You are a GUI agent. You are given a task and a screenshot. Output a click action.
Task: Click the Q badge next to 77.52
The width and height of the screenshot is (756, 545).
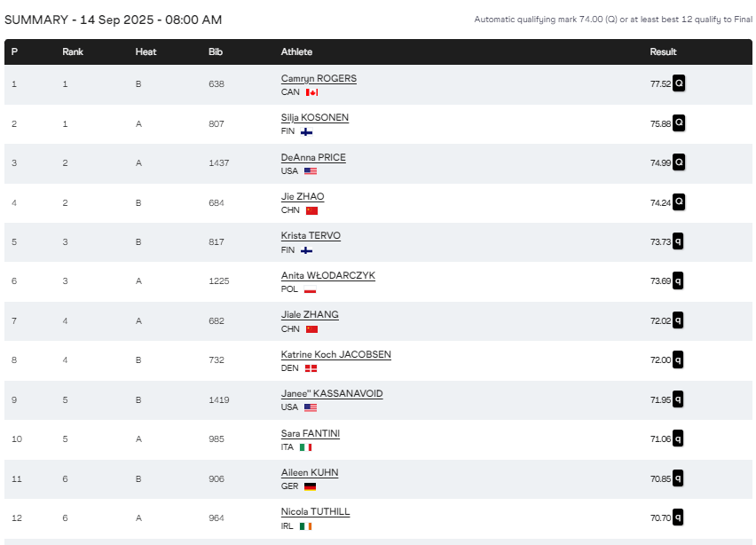[679, 83]
